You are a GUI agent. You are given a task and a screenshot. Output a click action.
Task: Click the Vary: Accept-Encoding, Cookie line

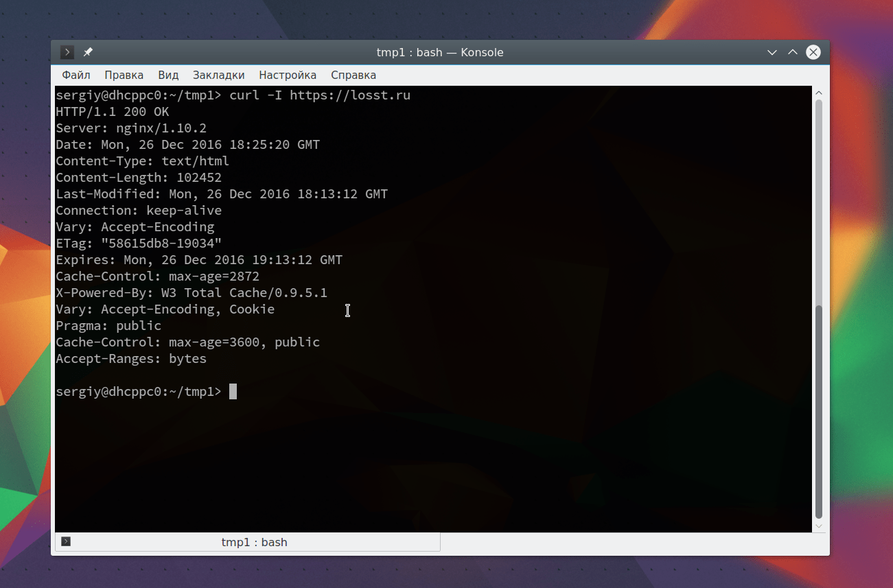tap(165, 309)
